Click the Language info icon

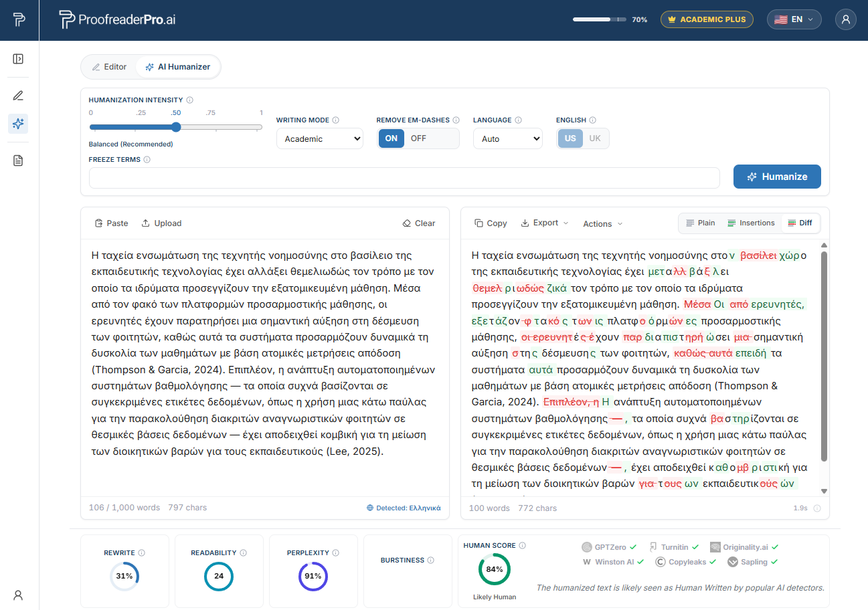coord(518,120)
